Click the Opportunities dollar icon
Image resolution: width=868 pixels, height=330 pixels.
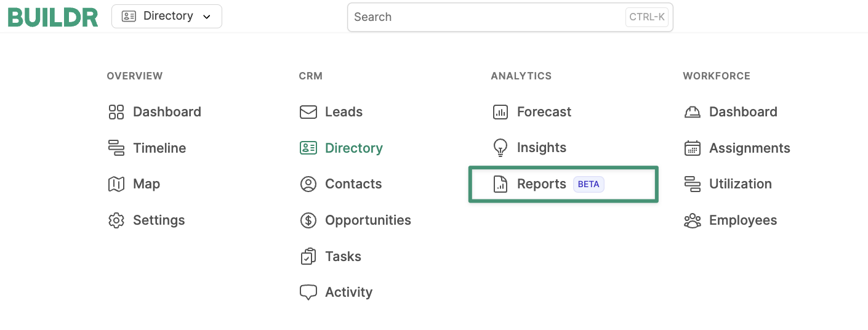click(x=308, y=220)
